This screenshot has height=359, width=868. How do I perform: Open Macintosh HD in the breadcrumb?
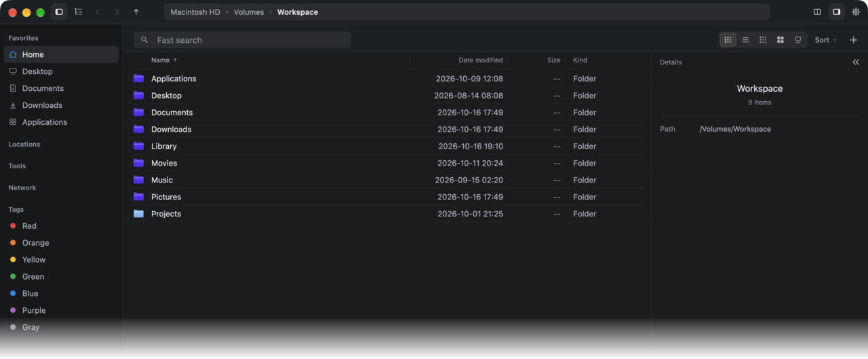coord(195,12)
